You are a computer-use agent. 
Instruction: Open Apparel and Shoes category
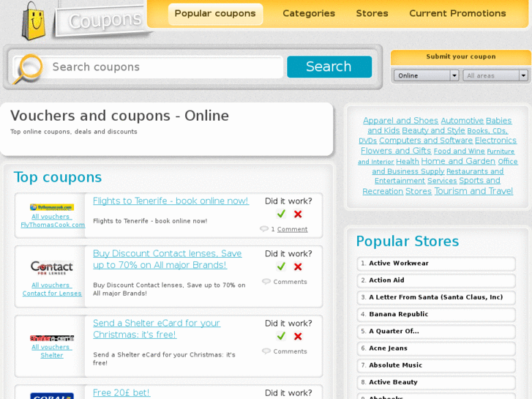pyautogui.click(x=401, y=121)
